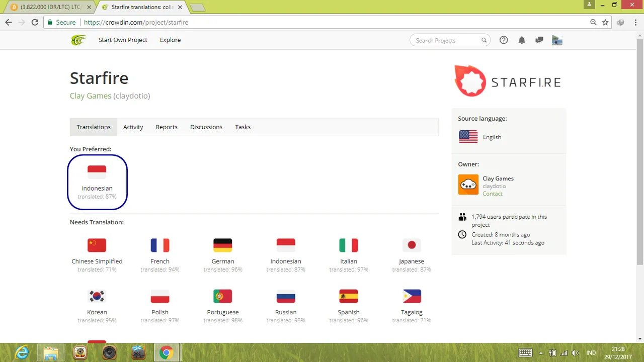The height and width of the screenshot is (362, 644).
Task: Open the user profile avatar
Action: pyautogui.click(x=557, y=40)
